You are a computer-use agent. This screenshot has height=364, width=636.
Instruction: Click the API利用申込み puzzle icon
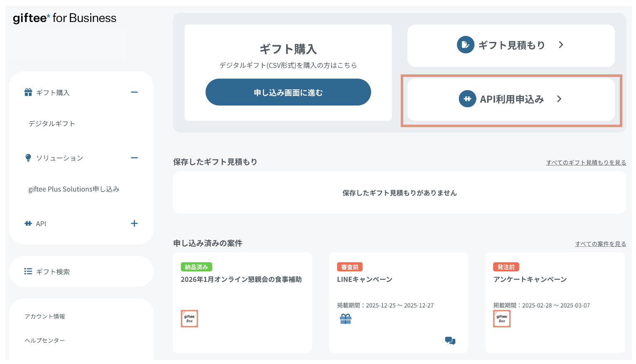pyautogui.click(x=467, y=99)
